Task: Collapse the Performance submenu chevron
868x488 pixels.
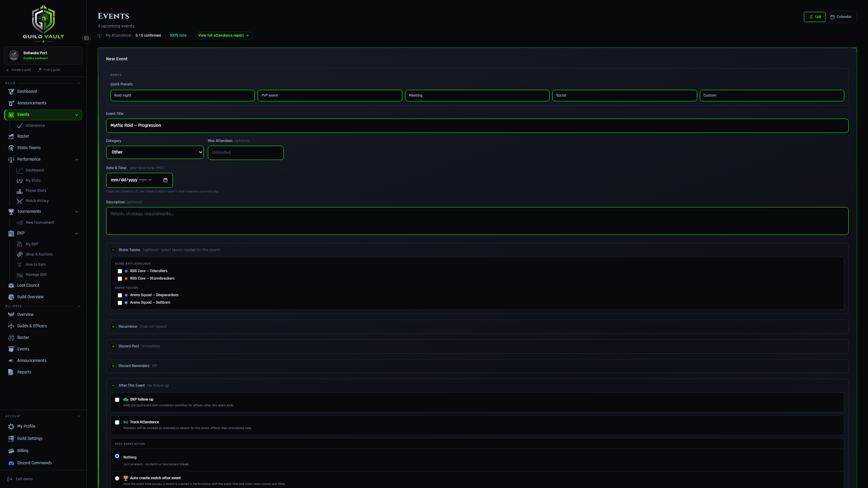Action: coord(77,160)
